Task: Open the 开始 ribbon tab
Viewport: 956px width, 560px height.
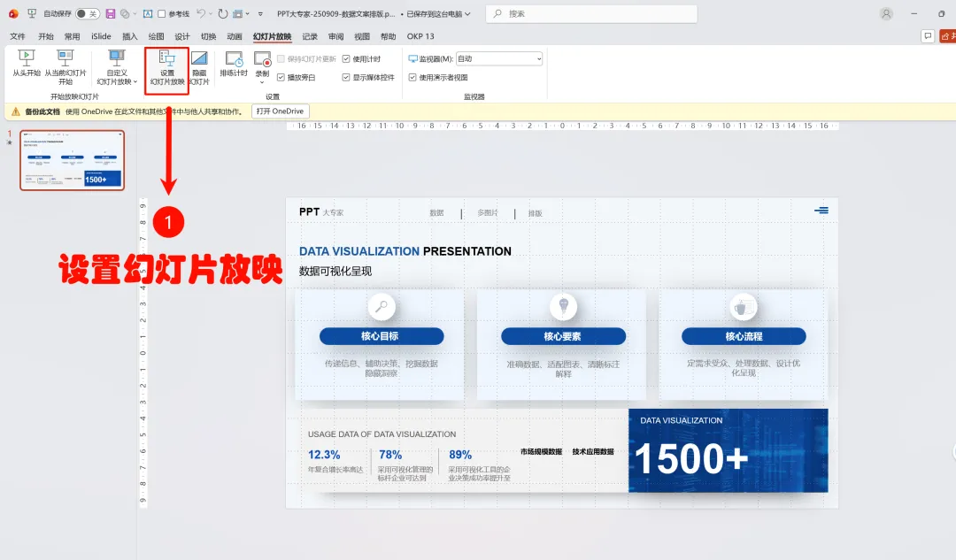Action: (x=46, y=36)
